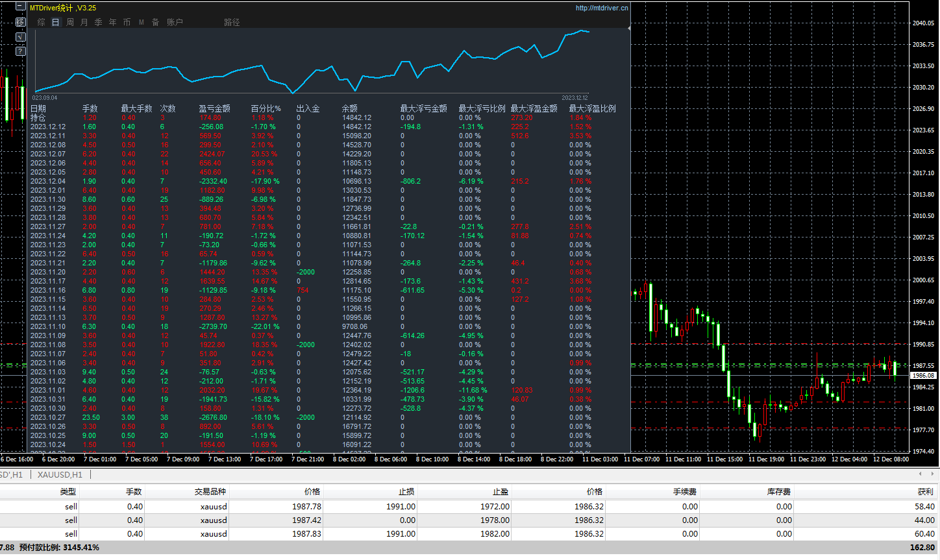This screenshot has width=940, height=560.
Task: Switch to the XAUUSD,H1 chart tab
Action: (x=60, y=474)
